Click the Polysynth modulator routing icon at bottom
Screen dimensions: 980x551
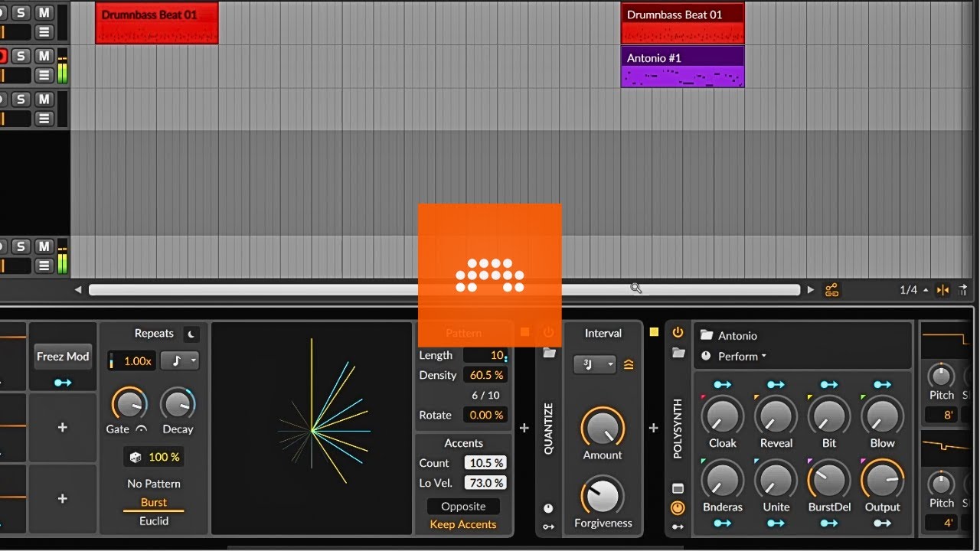(x=678, y=527)
